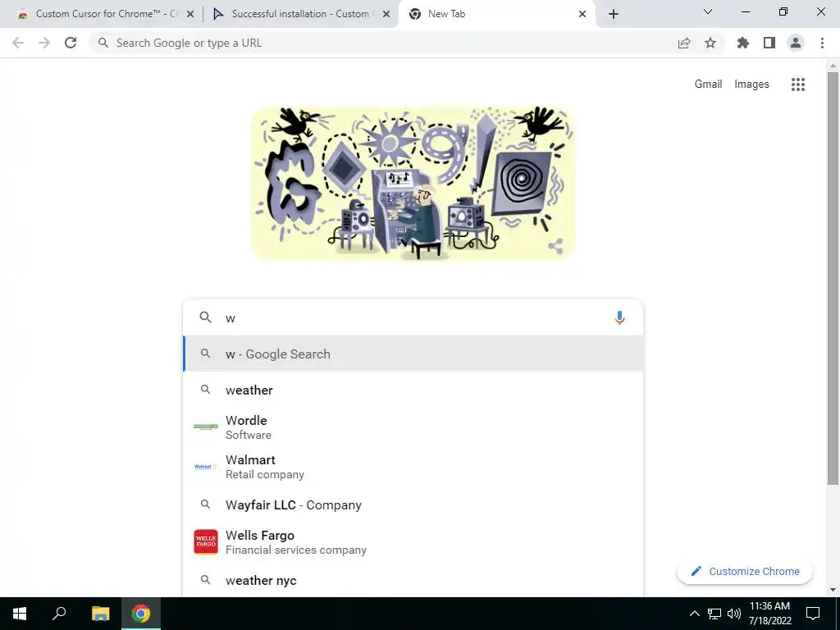Open Windows taskbar search
Viewport: 840px width, 630px height.
coord(59,614)
